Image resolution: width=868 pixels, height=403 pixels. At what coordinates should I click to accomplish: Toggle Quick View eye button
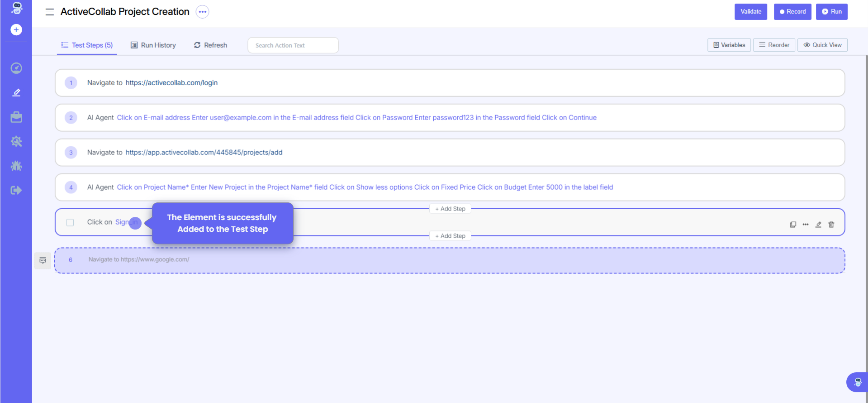point(822,45)
